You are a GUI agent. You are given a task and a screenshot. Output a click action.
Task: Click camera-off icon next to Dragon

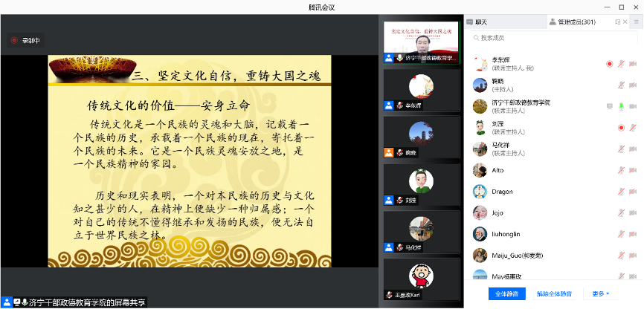[632, 192]
